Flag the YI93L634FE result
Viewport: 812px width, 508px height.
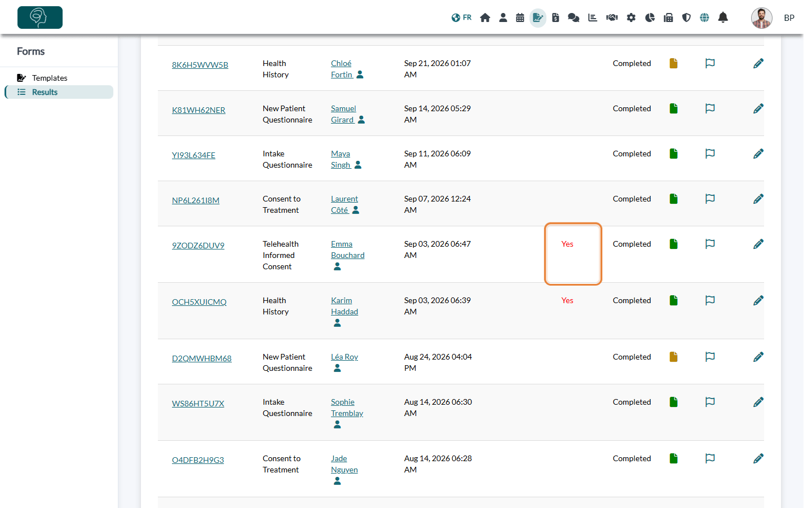click(710, 154)
